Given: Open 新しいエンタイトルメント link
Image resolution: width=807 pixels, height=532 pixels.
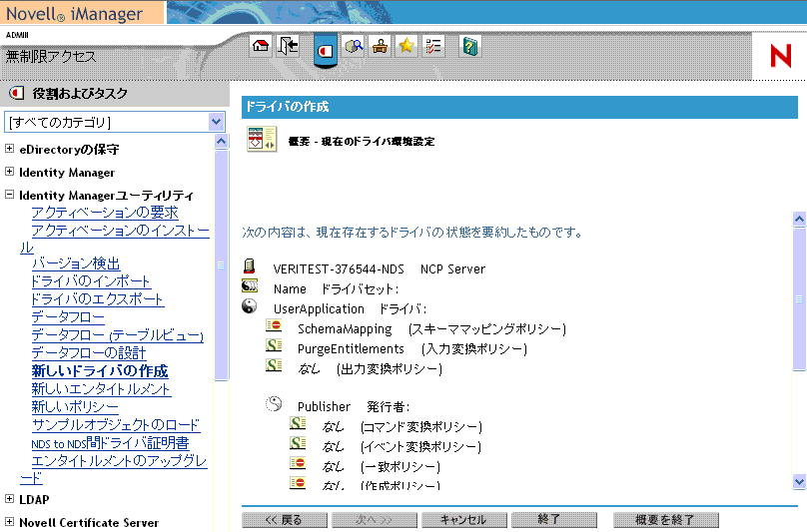Looking at the screenshot, I should pos(101,389).
